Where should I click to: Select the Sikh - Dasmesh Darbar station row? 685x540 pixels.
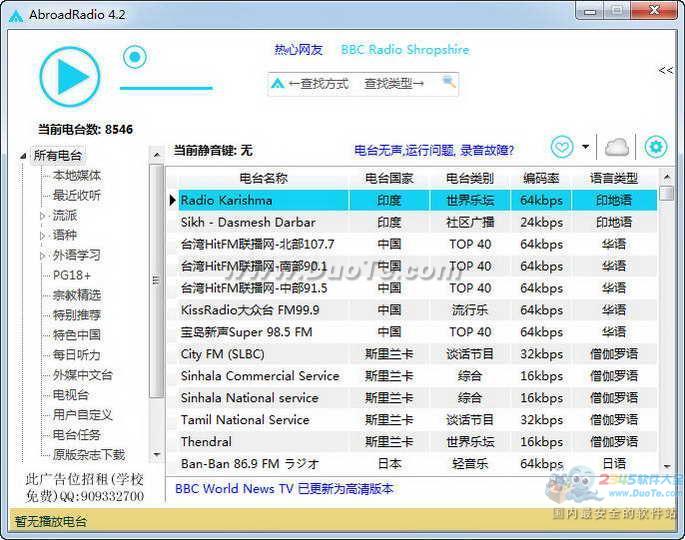[x=247, y=222]
